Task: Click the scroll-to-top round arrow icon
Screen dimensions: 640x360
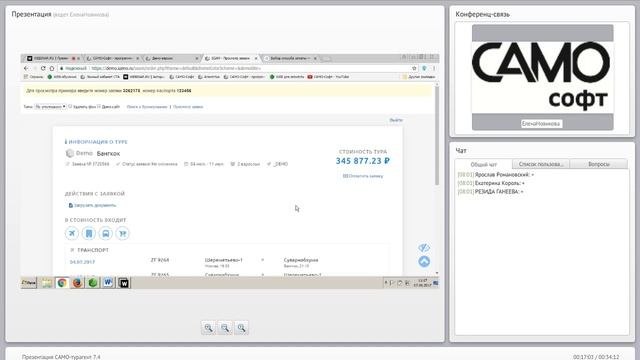Action: point(424,261)
